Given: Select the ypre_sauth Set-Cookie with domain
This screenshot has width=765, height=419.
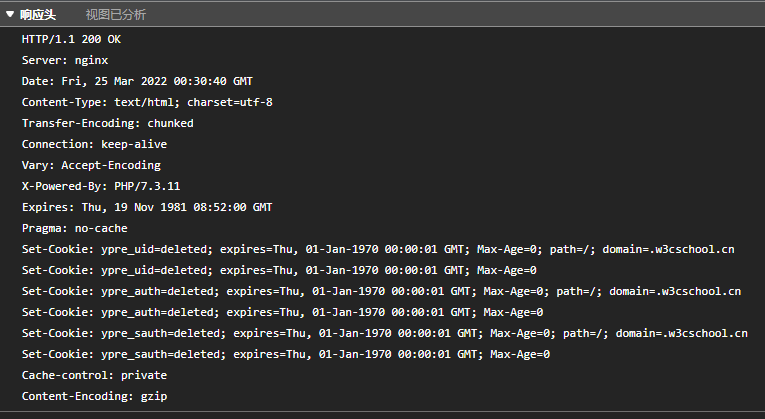Looking at the screenshot, I should pyautogui.click(x=385, y=333).
